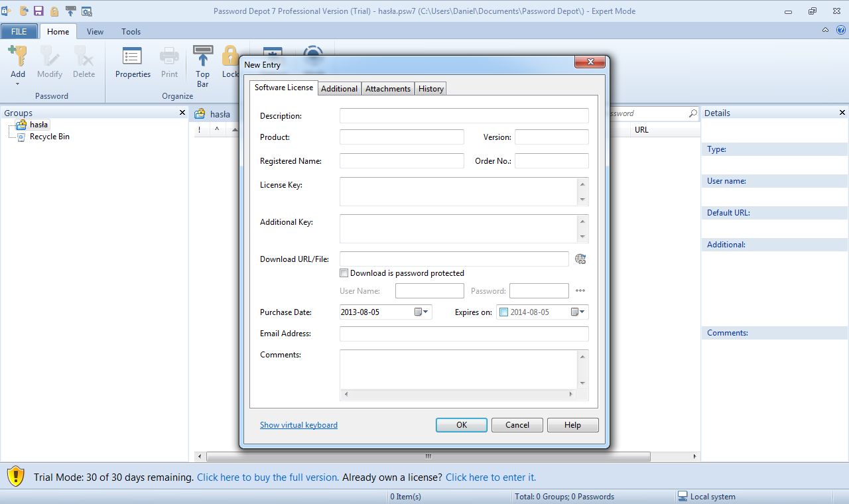Screen dimensions: 849x504
Task: Select Recycle Bin in Groups tree
Action: tap(50, 137)
